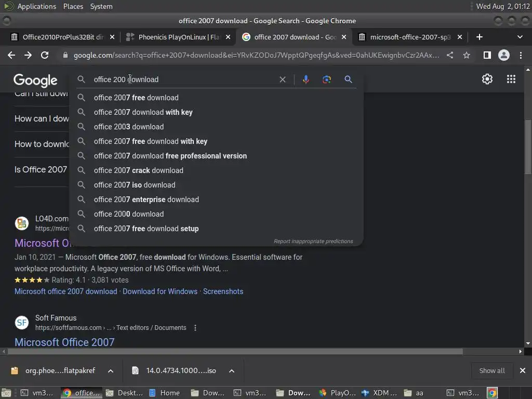
Task: Reload the current page
Action: click(x=45, y=55)
